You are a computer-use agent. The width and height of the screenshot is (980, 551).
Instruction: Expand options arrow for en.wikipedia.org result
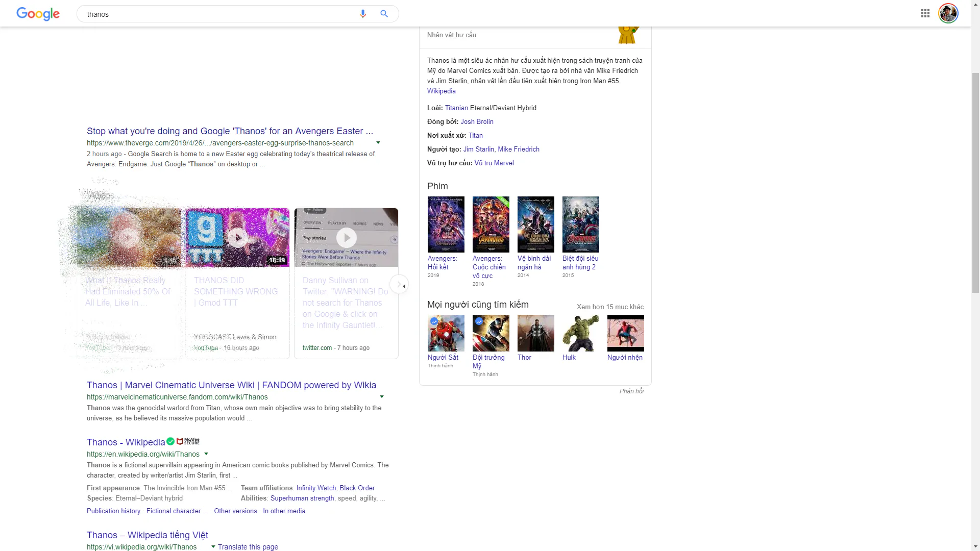[206, 454]
